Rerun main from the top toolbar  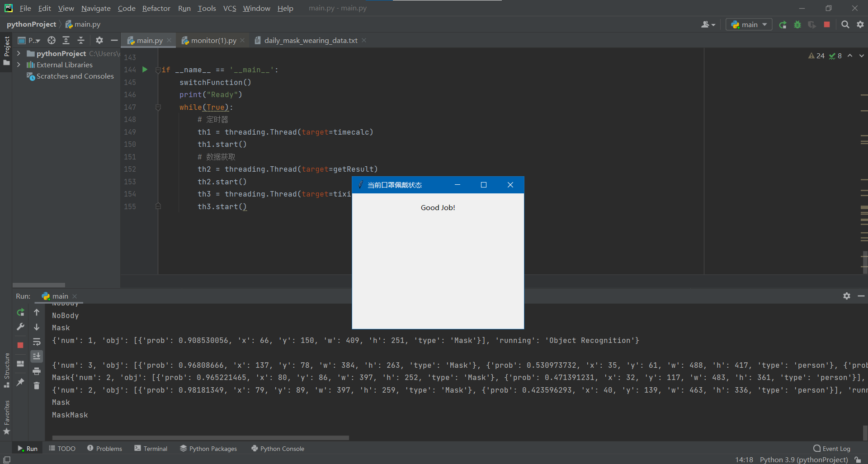point(783,24)
